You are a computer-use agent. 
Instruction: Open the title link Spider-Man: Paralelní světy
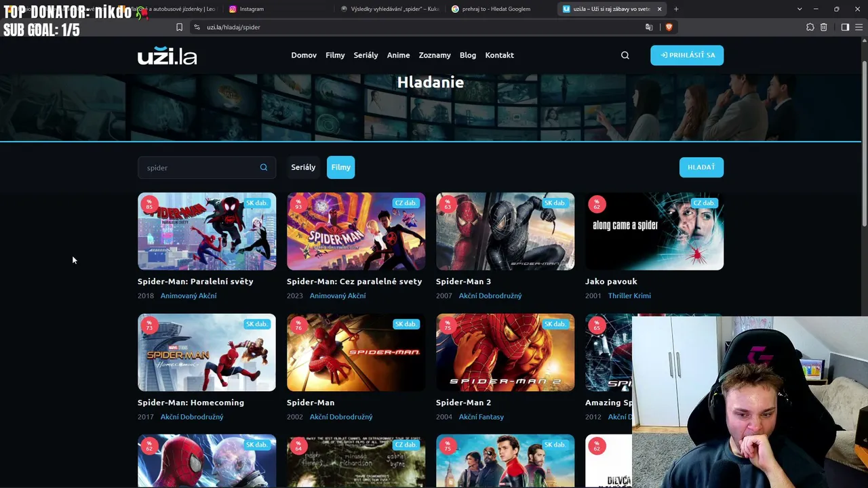point(195,281)
